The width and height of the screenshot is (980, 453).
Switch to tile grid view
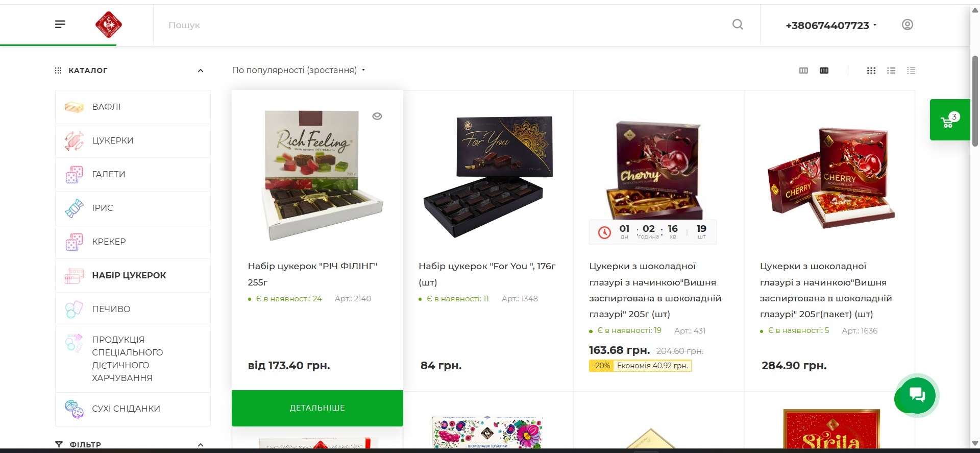pyautogui.click(x=871, y=70)
